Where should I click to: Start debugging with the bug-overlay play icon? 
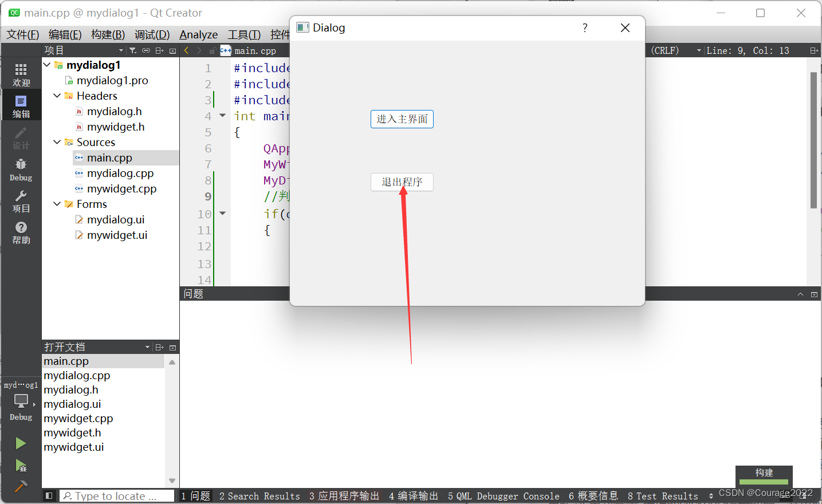(x=21, y=466)
